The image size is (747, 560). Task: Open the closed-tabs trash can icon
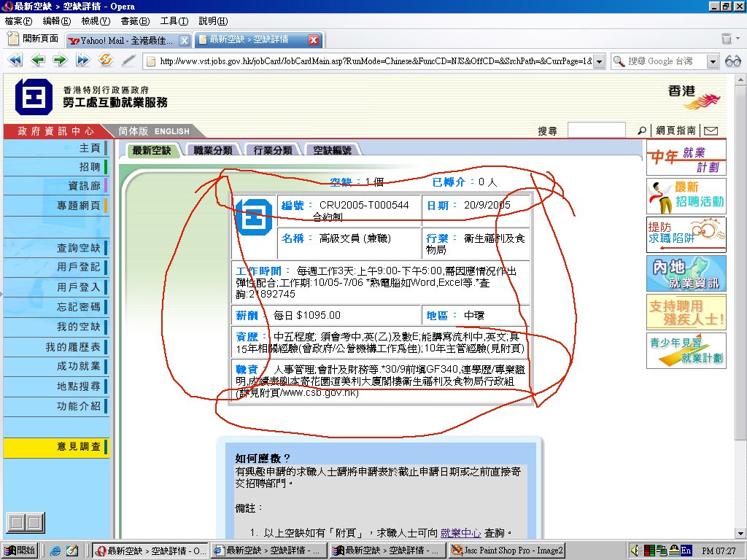click(727, 39)
